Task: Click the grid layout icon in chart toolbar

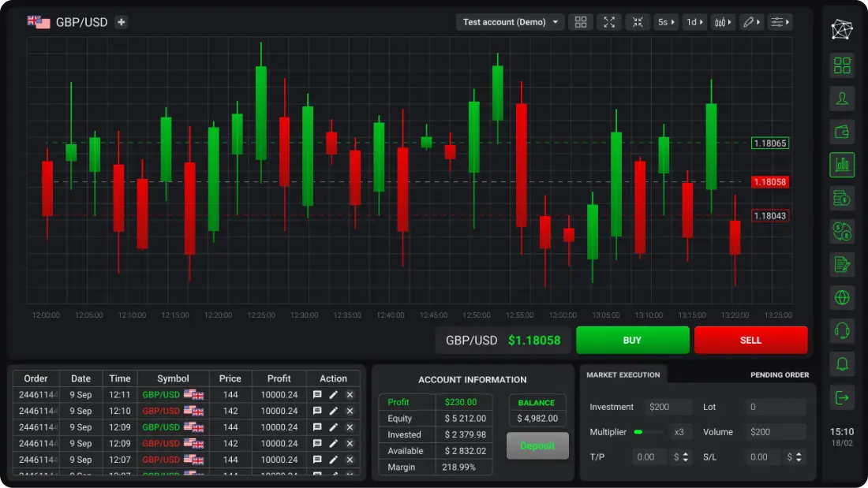Action: click(x=581, y=22)
